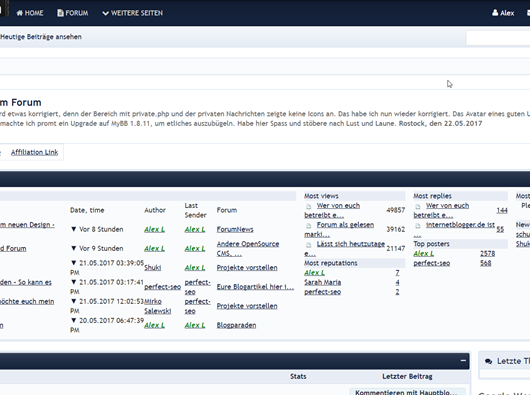Click arrow icon beside 20.05.2017 06:47:39
The image size is (530, 395).
pyautogui.click(x=74, y=320)
